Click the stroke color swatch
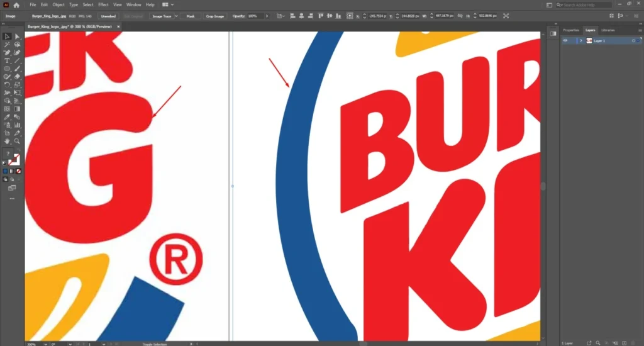The width and height of the screenshot is (644, 346). 14,160
